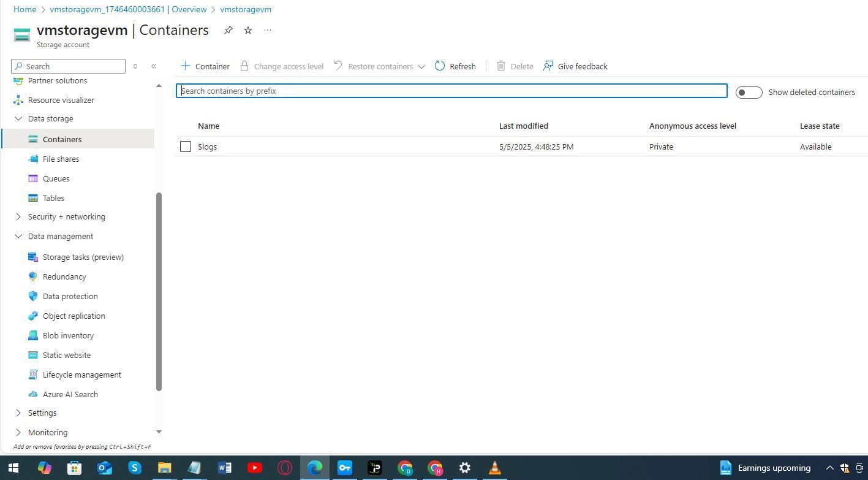
Task: Open Lifecycle management menu item
Action: pyautogui.click(x=82, y=375)
